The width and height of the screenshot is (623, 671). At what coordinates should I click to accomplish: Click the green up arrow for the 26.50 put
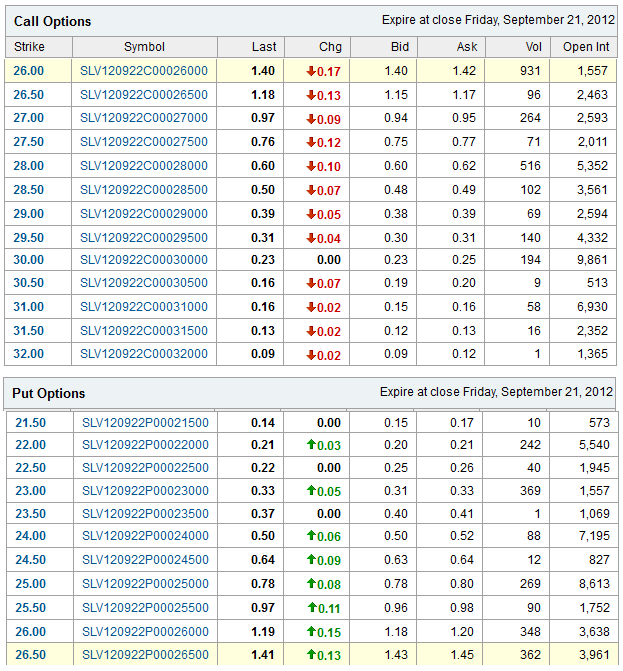pos(311,656)
